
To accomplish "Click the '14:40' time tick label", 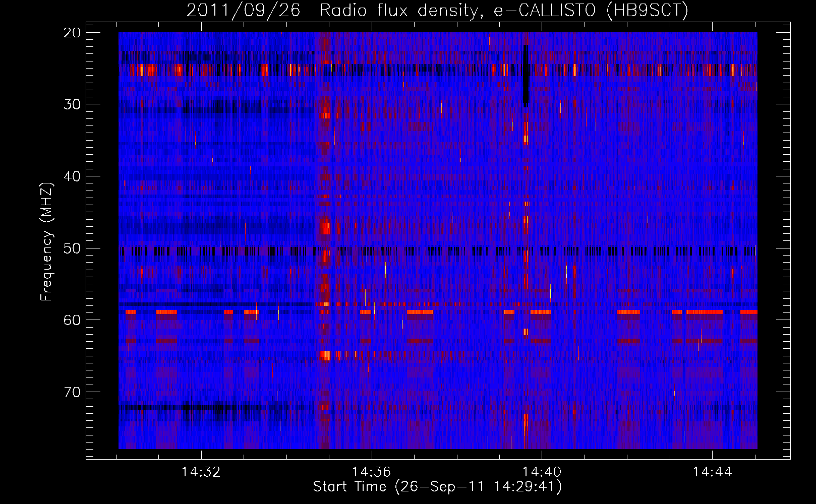I will (x=542, y=472).
